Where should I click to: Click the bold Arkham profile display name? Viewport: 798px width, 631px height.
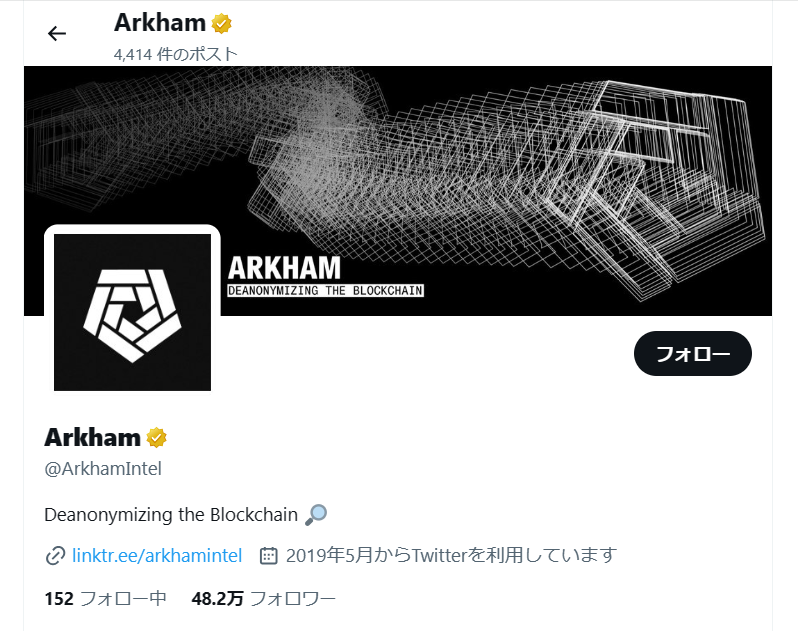(x=93, y=438)
